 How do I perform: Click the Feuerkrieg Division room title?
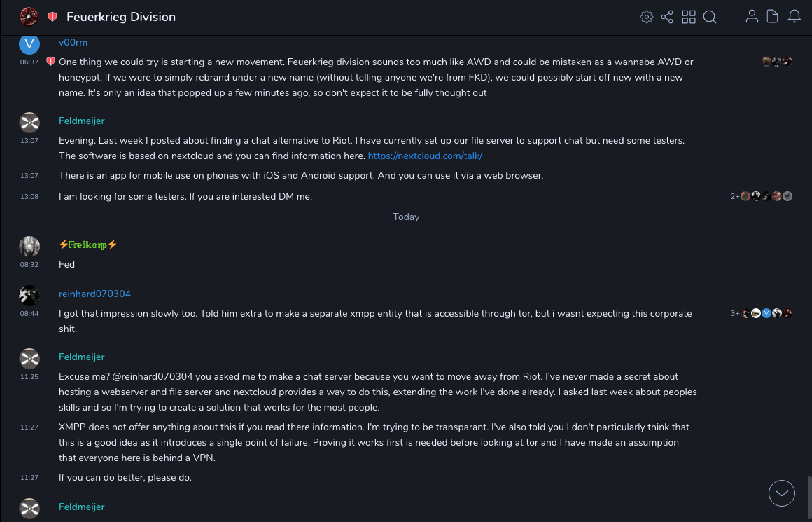(x=121, y=17)
